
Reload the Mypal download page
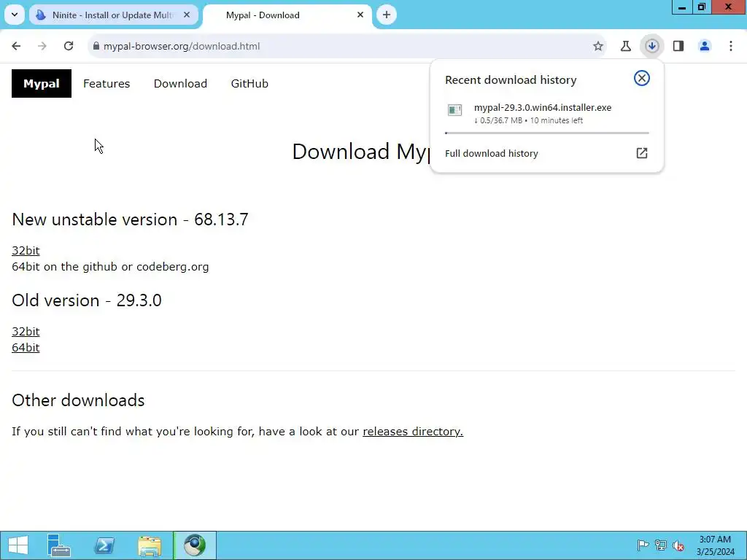(x=69, y=46)
